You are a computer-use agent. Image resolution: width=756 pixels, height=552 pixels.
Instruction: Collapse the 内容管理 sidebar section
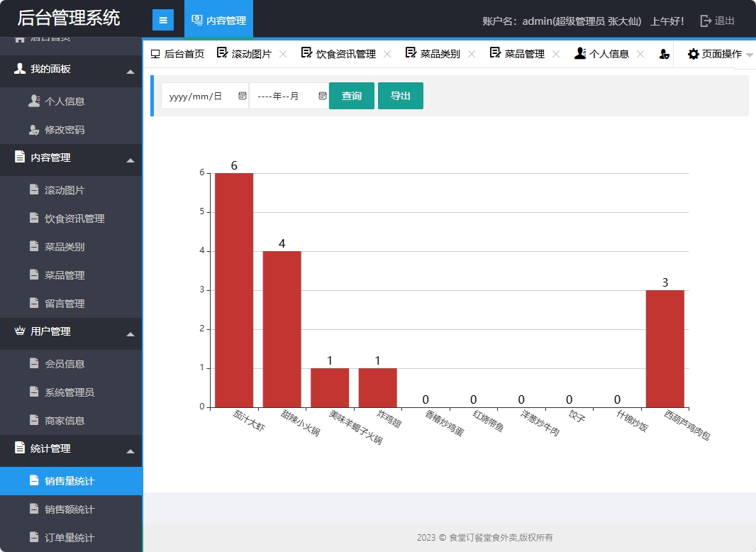pos(130,160)
